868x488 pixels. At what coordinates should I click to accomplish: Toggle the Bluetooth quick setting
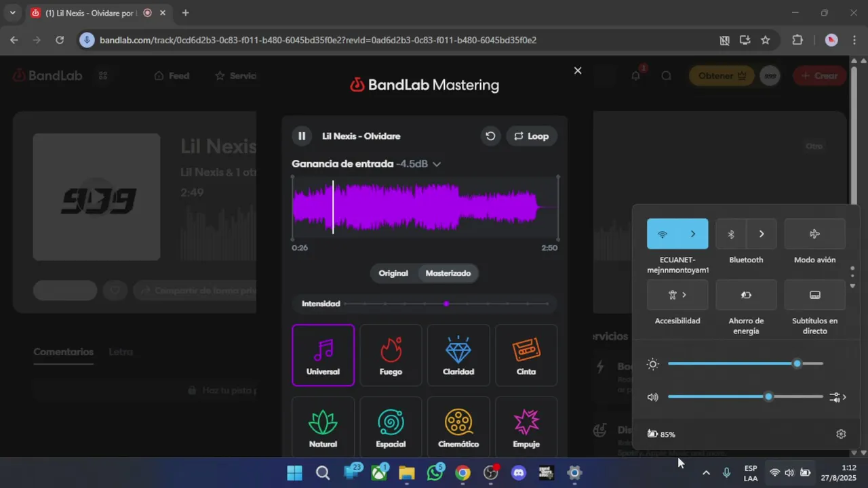tap(731, 234)
